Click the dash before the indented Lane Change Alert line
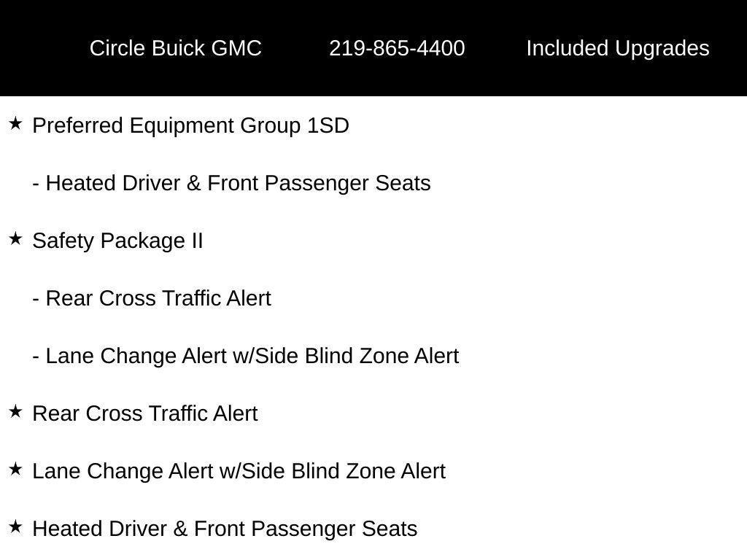Image resolution: width=747 pixels, height=560 pixels. (36, 357)
